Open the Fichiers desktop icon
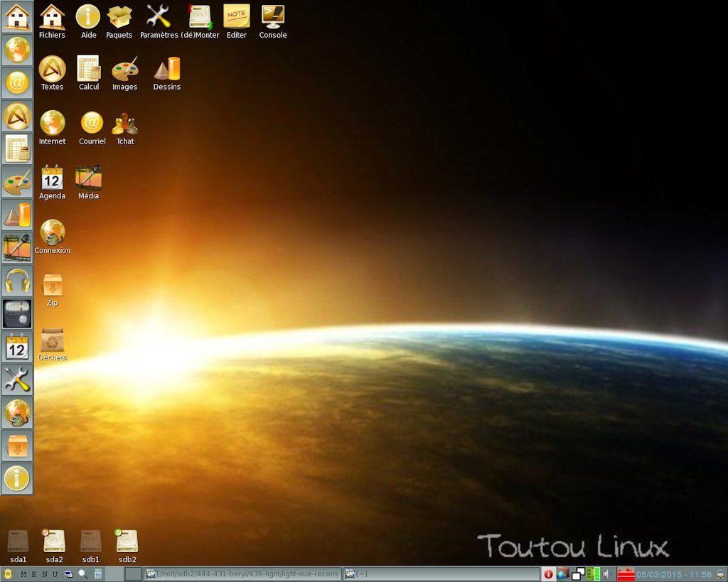Screen dimensions: 728x582 pos(52,21)
